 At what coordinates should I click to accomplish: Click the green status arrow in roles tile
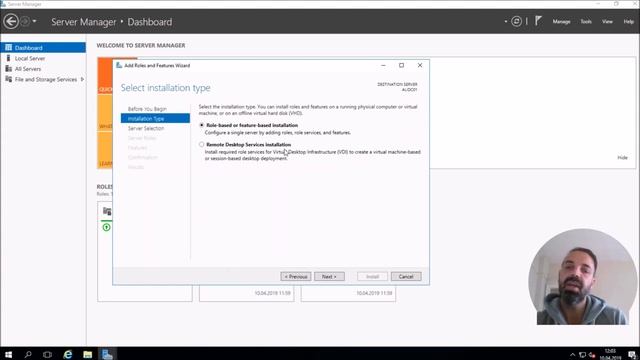pyautogui.click(x=107, y=227)
